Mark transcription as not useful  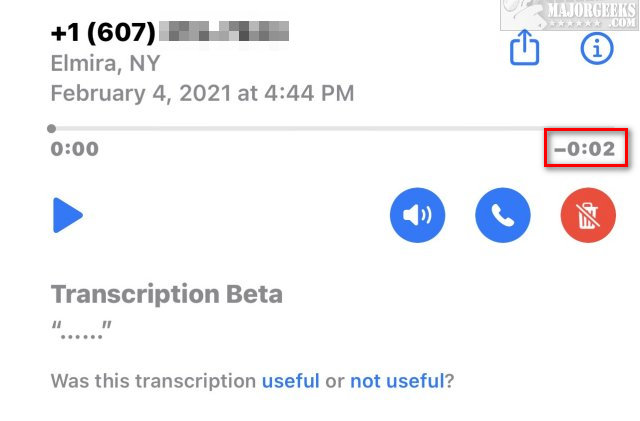tap(397, 381)
